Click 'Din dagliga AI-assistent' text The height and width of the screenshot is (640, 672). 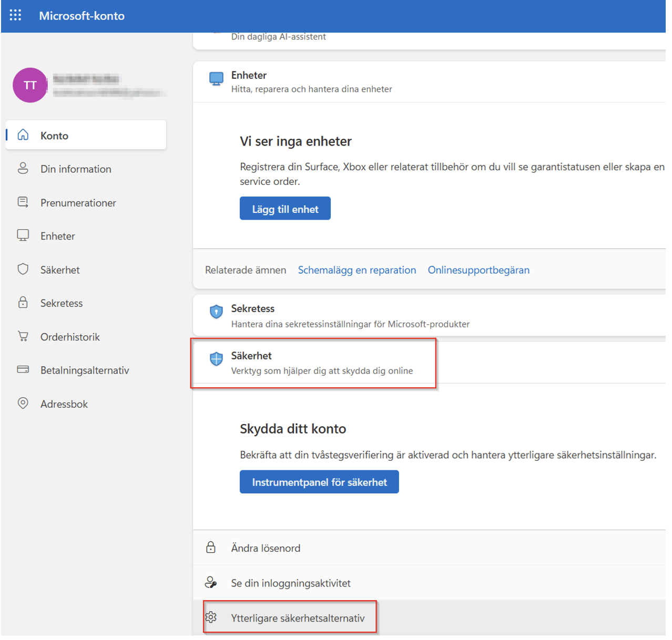[x=279, y=37]
